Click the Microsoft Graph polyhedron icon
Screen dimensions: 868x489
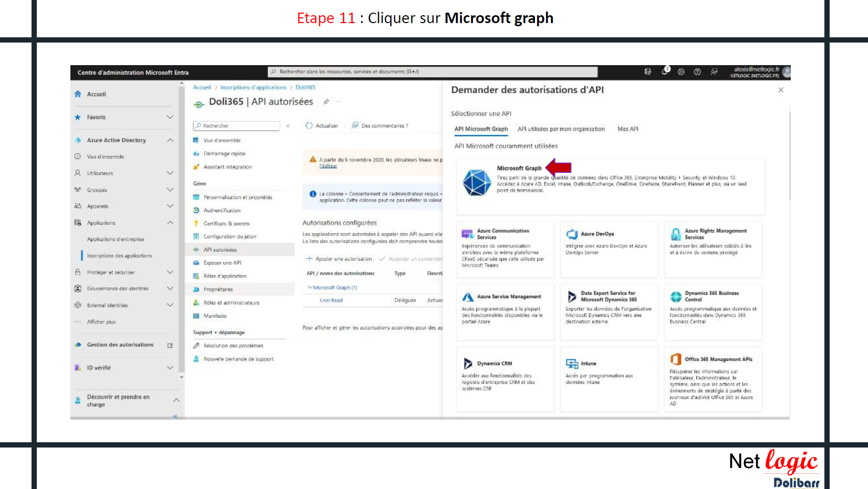[477, 183]
